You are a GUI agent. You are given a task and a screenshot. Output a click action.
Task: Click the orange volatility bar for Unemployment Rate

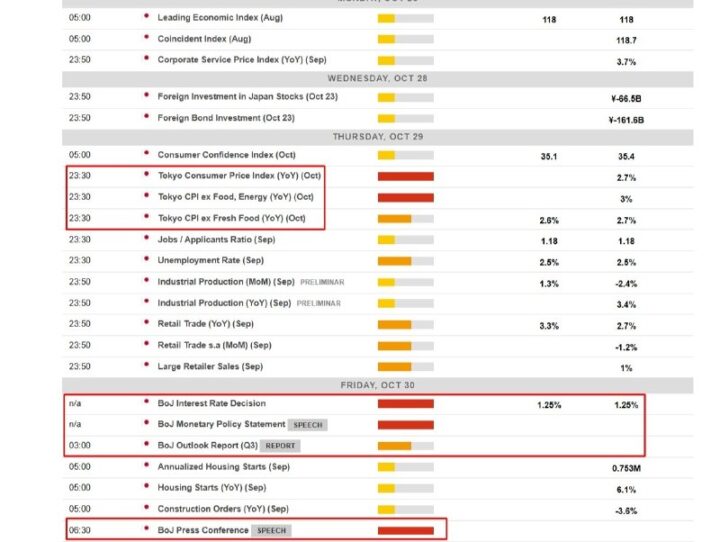(405, 261)
